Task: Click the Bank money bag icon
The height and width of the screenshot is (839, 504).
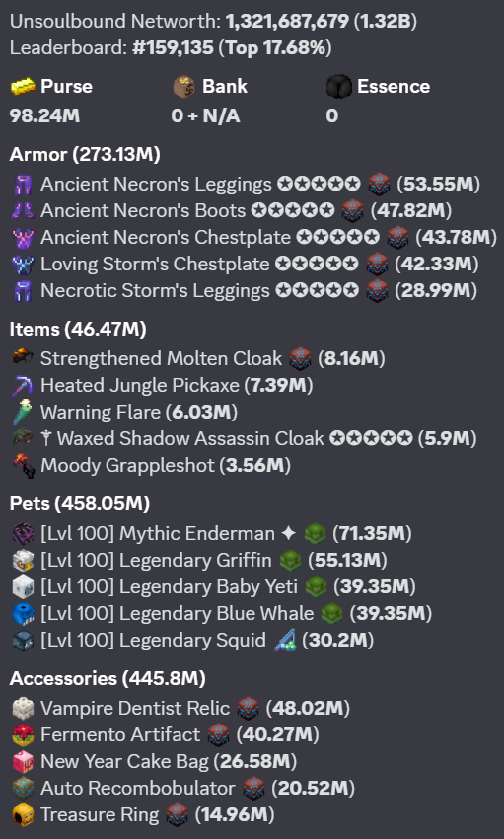Action: pyautogui.click(x=184, y=86)
